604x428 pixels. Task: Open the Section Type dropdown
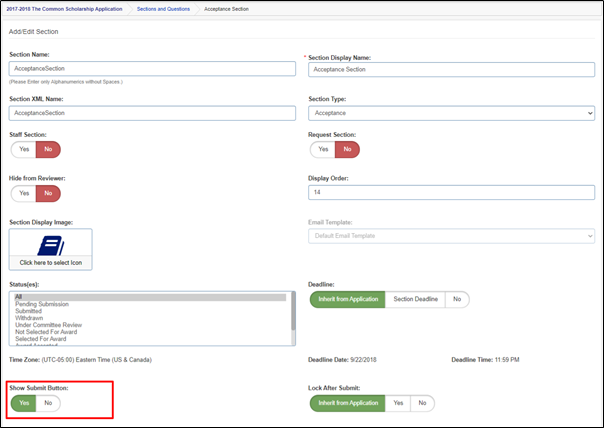point(451,113)
